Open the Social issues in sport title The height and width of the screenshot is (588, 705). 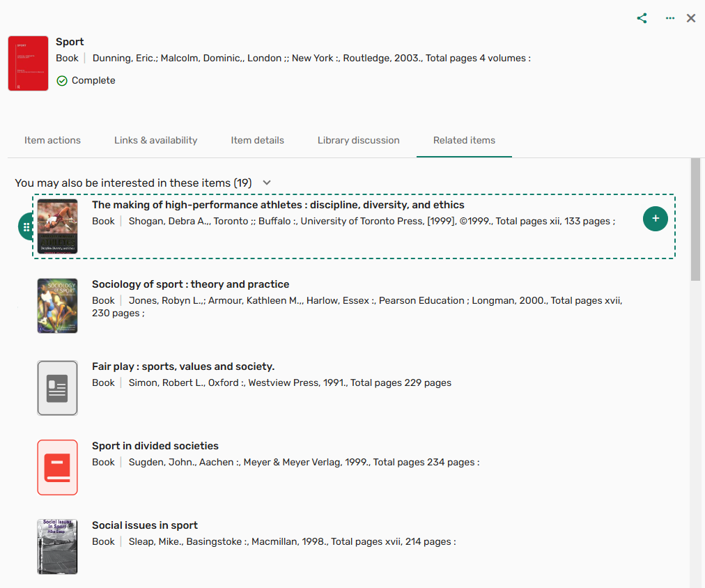(x=145, y=525)
